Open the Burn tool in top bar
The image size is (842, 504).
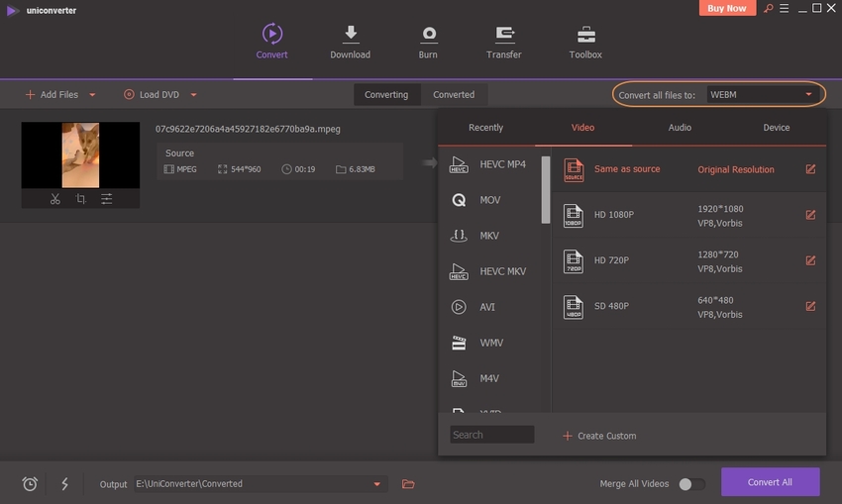(x=428, y=42)
